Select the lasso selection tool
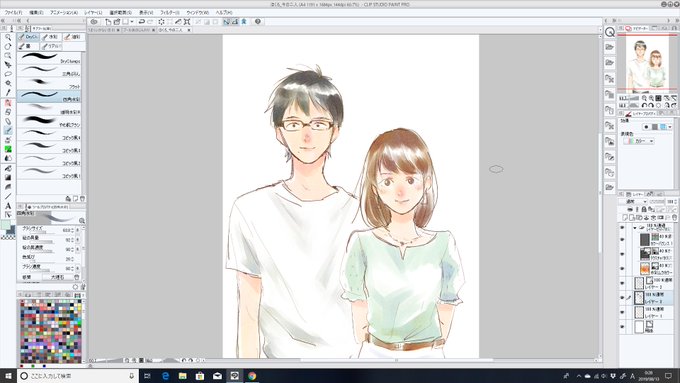 [8, 74]
